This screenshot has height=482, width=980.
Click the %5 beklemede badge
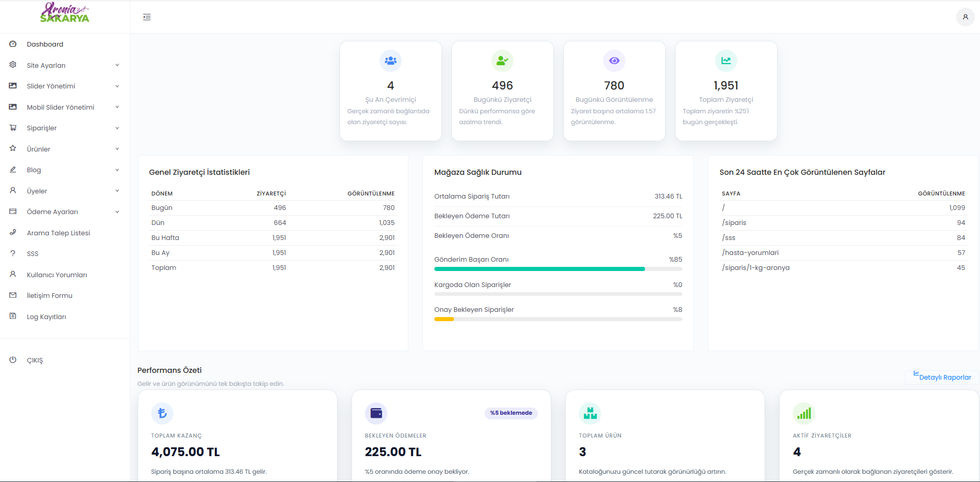[x=511, y=413]
